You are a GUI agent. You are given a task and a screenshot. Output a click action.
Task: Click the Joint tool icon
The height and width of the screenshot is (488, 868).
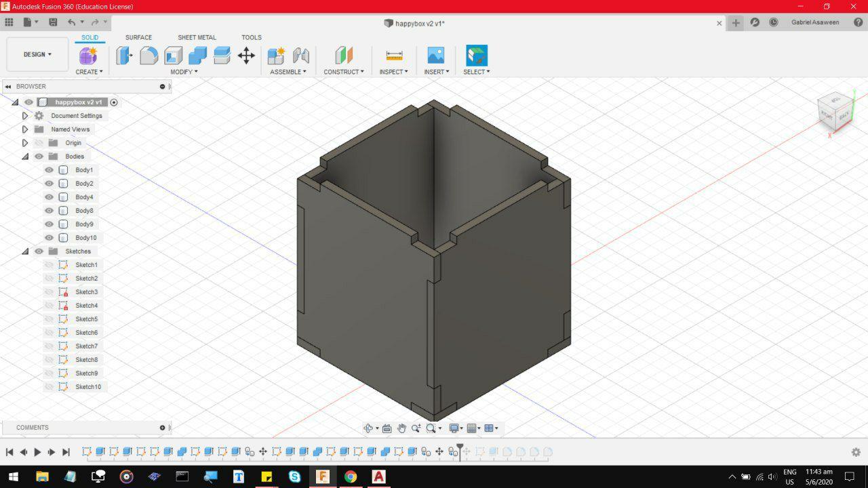point(300,56)
